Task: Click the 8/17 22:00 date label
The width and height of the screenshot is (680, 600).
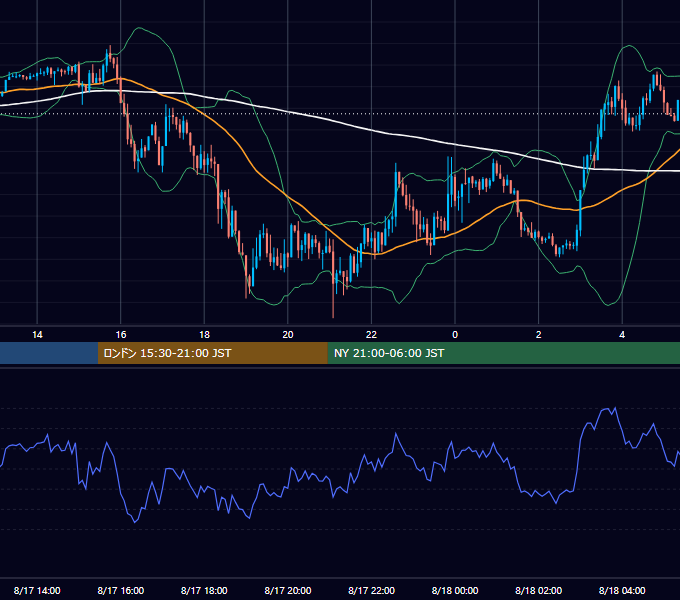Action: 372,590
